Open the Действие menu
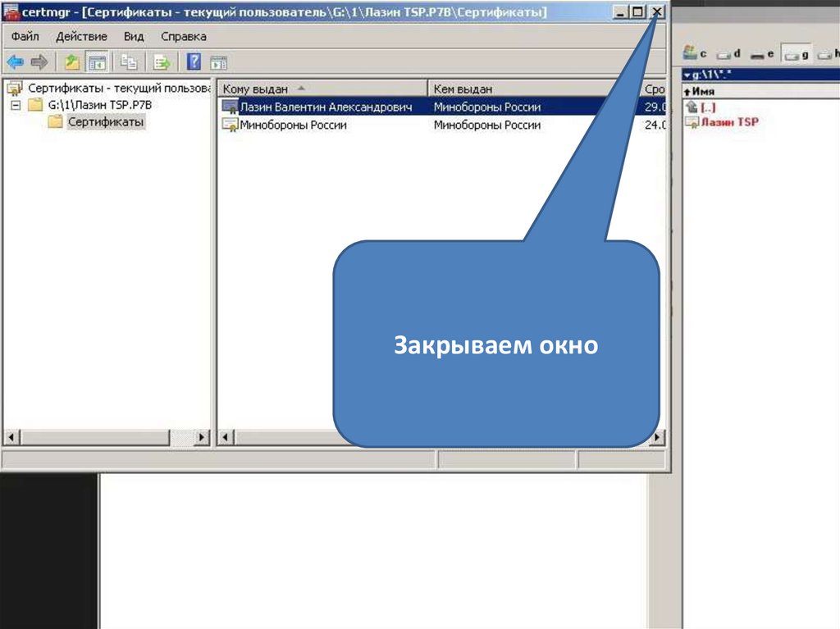 81,37
